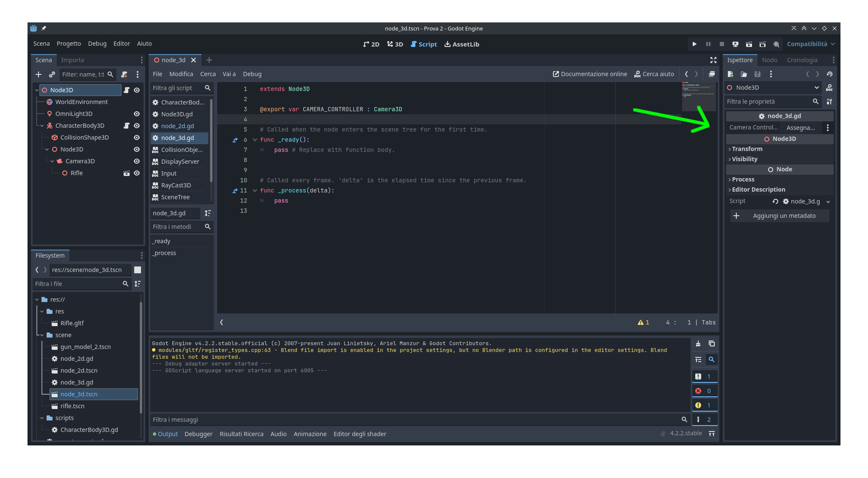
Task: Clear the output log icon
Action: coord(698,343)
